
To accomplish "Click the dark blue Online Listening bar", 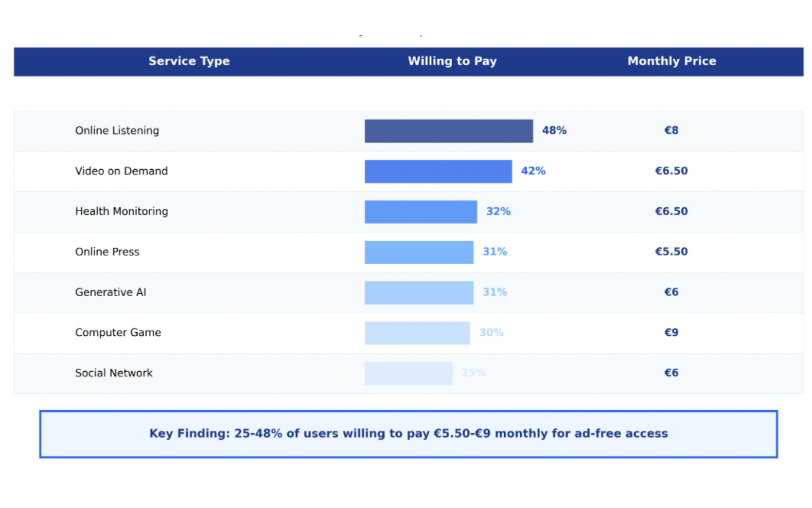I will click(x=448, y=131).
